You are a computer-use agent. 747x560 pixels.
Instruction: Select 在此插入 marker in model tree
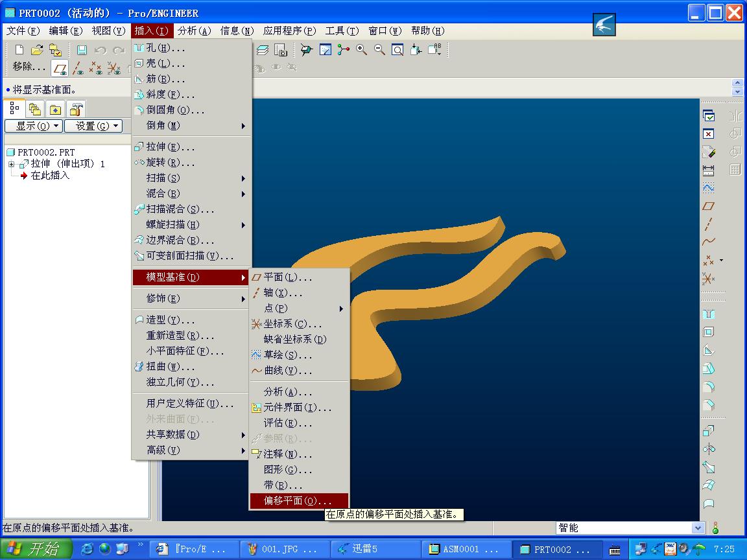pyautogui.click(x=45, y=176)
